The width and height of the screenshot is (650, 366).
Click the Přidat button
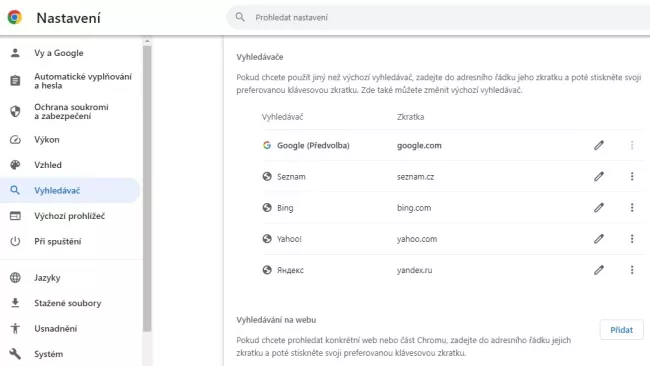tap(621, 330)
